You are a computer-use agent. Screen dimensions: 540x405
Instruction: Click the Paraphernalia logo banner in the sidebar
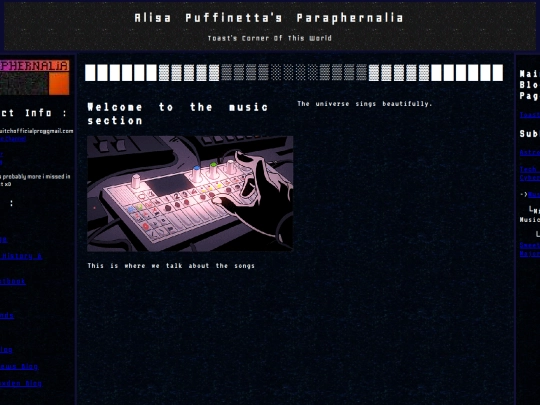[34, 77]
